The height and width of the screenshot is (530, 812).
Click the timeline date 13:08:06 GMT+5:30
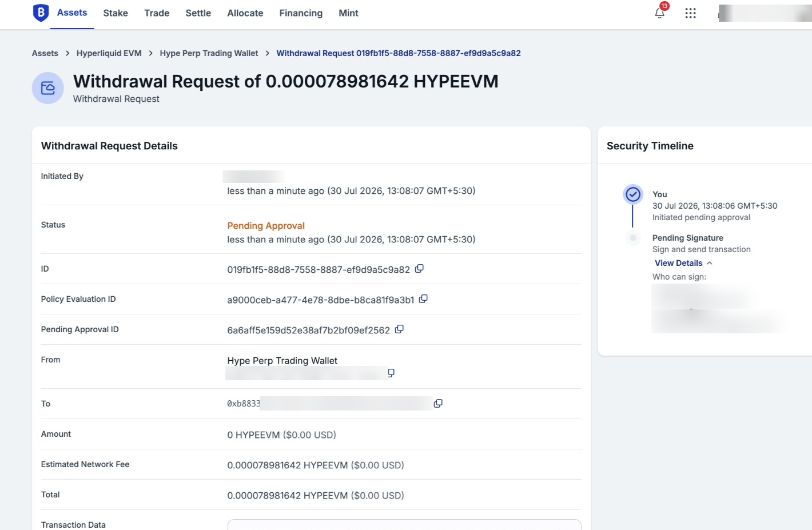click(x=715, y=206)
